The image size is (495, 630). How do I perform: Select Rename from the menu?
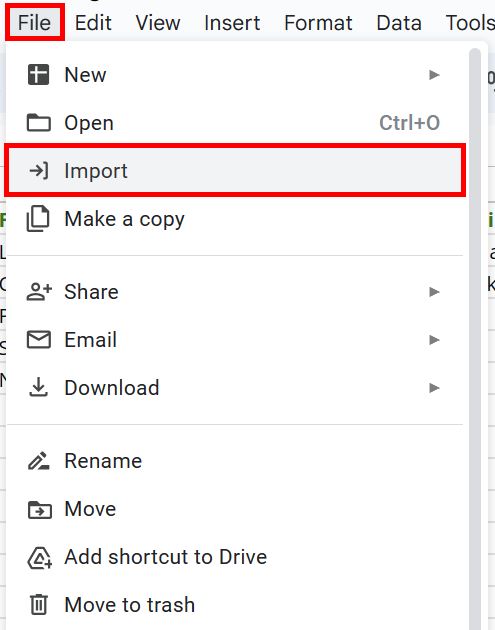[x=235, y=460]
